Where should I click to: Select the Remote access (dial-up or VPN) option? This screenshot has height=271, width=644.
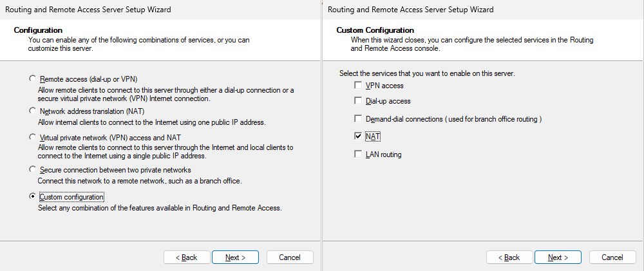click(x=33, y=79)
